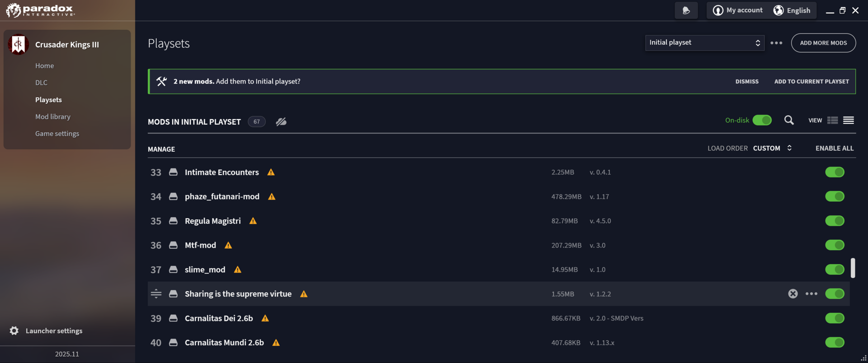Remove Sharing is the supreme virtue mod
Screen dimensions: 868x363
pyautogui.click(x=793, y=294)
